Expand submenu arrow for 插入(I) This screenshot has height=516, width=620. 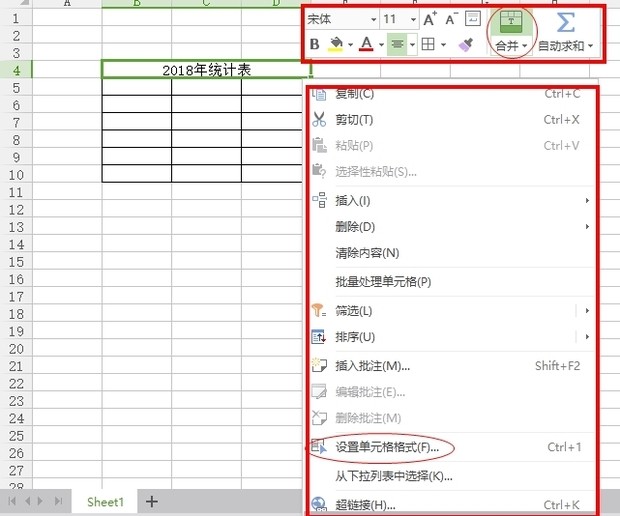pyautogui.click(x=588, y=200)
